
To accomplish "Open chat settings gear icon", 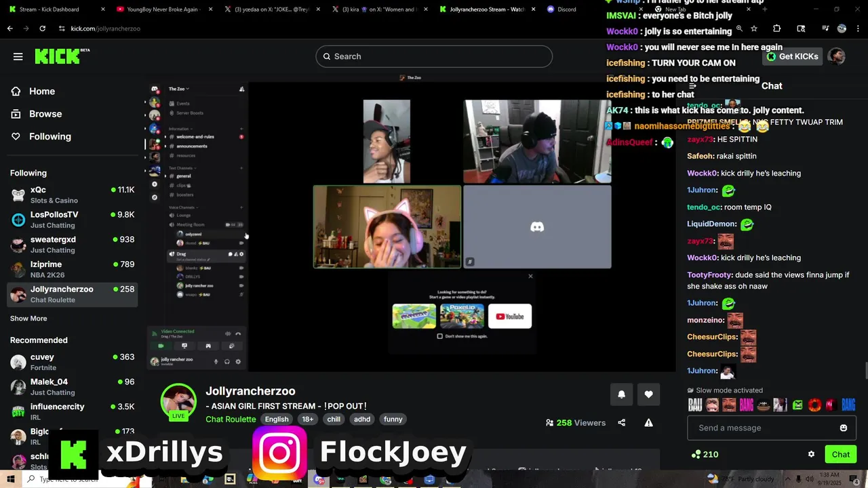I will [811, 454].
